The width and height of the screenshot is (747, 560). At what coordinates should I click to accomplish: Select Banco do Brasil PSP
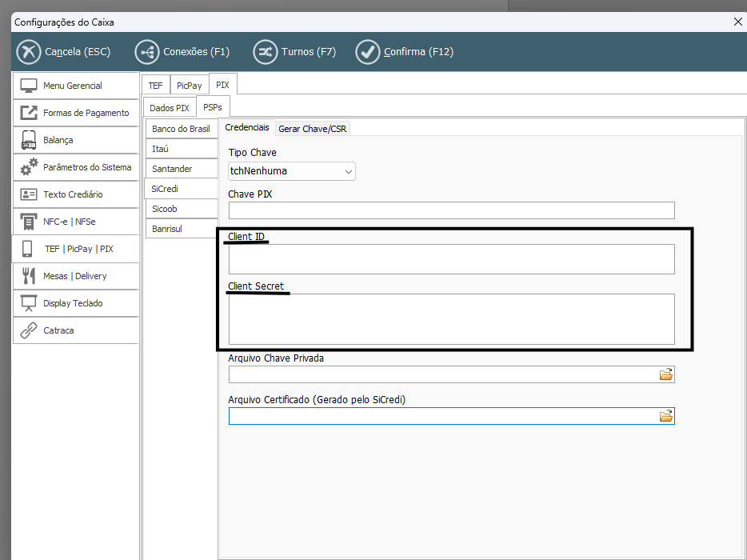click(181, 129)
